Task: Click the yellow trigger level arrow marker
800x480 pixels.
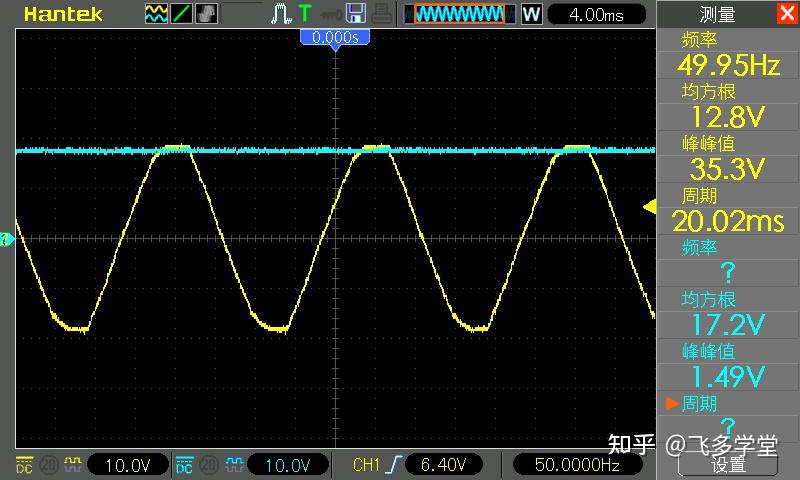Action: pos(649,207)
